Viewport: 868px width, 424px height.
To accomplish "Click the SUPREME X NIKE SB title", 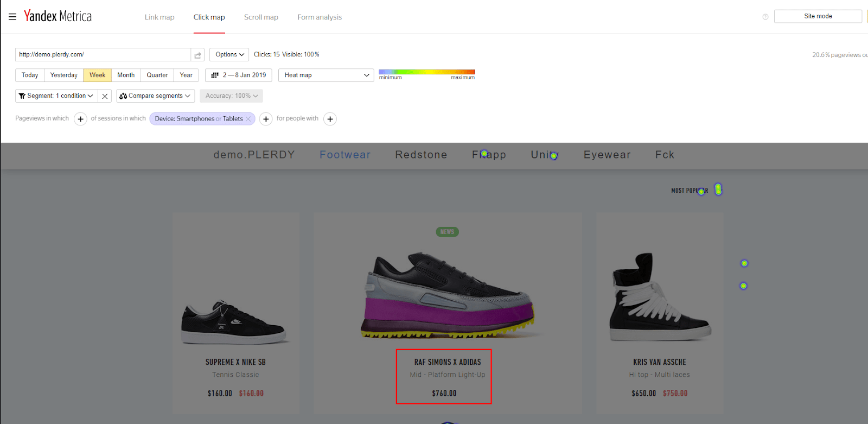I will coord(235,362).
